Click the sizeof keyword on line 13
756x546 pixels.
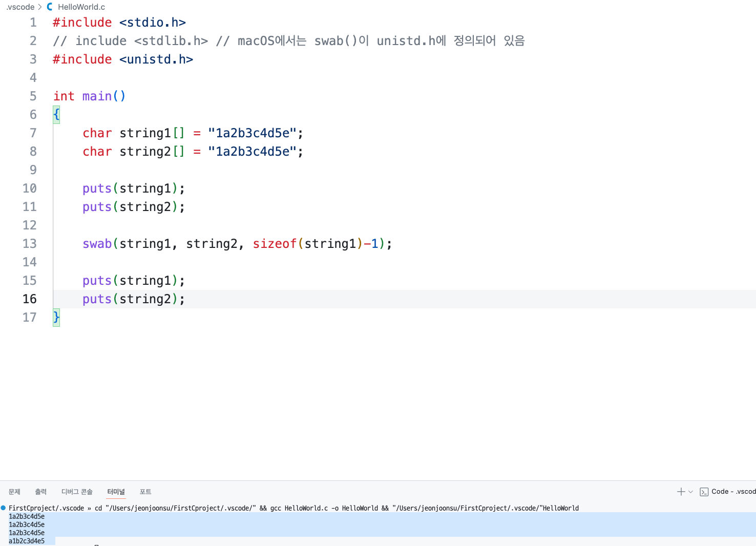[x=275, y=244]
